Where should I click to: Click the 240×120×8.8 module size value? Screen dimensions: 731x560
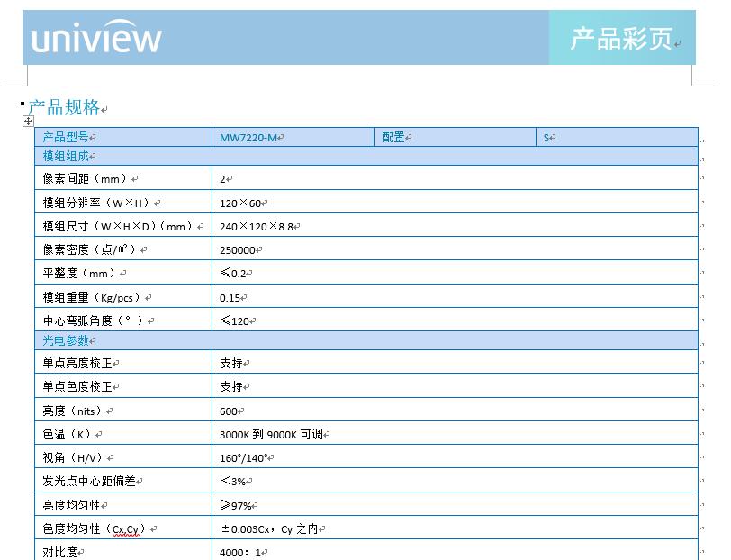click(257, 227)
